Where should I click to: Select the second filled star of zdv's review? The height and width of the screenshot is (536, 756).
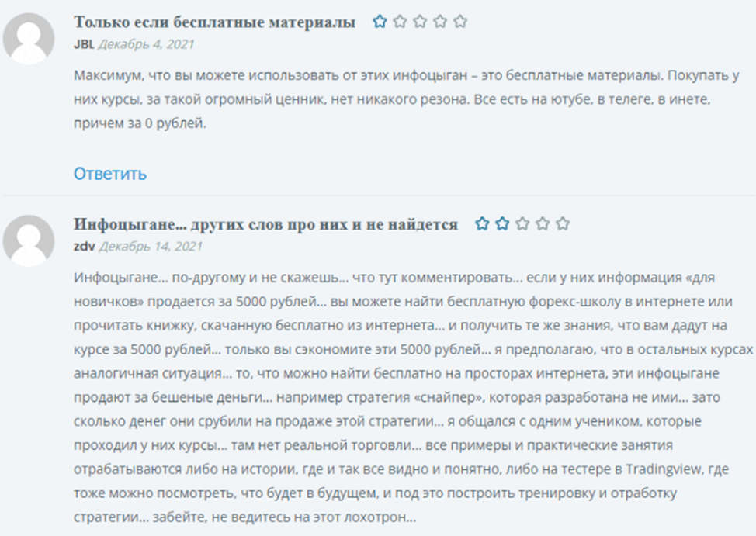click(x=503, y=223)
